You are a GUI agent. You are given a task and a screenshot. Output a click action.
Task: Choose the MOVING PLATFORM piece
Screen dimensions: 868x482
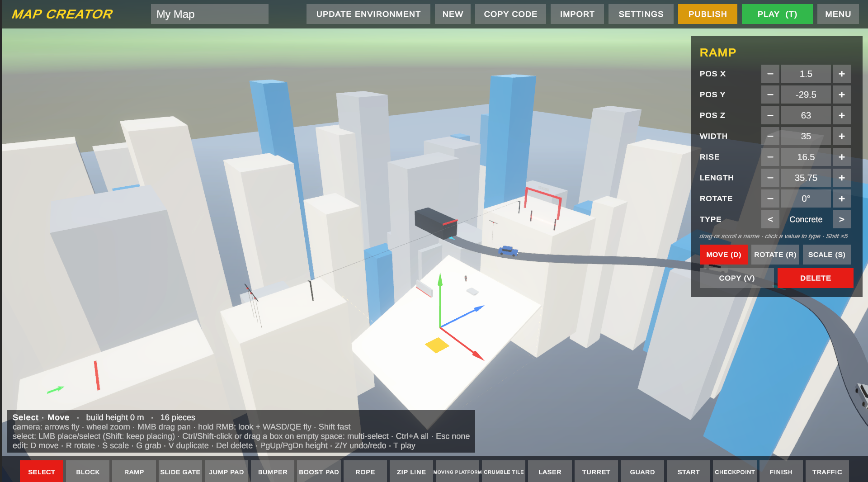point(458,472)
